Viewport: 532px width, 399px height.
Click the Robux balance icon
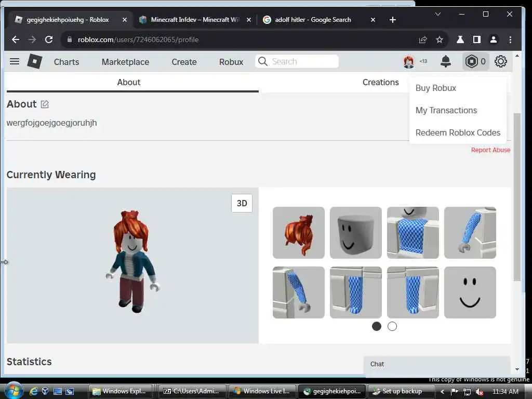471,61
